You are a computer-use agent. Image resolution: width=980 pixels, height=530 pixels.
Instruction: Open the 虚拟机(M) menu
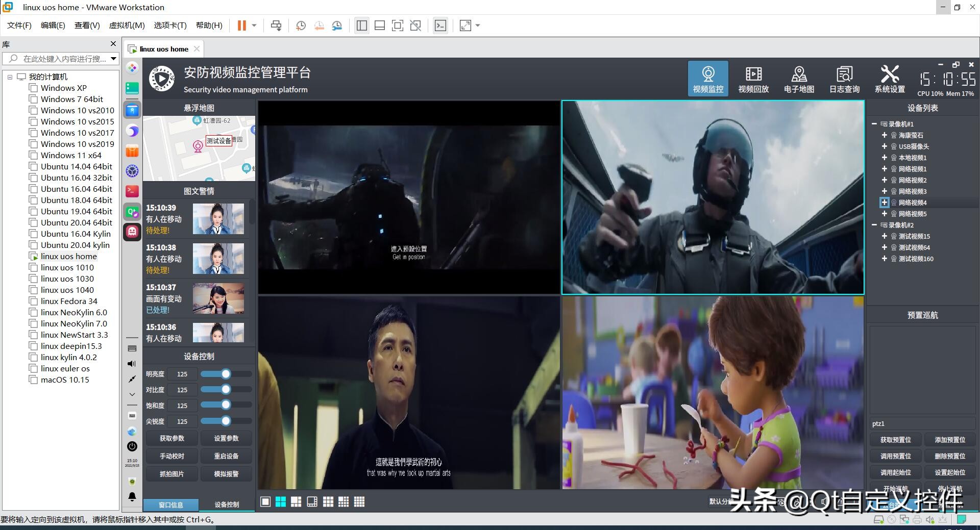127,26
